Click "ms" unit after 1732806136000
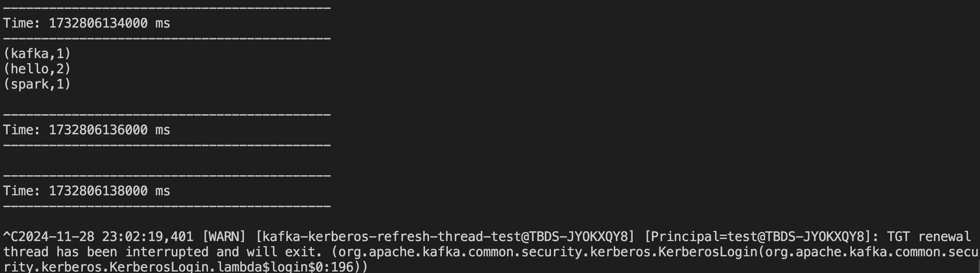The width and height of the screenshot is (980, 273). click(x=163, y=130)
